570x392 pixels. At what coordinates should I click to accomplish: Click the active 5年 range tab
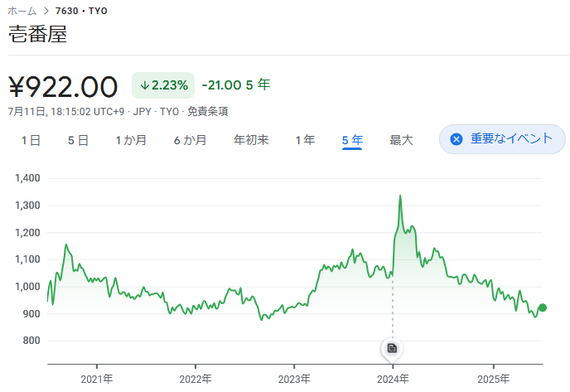pyautogui.click(x=352, y=140)
